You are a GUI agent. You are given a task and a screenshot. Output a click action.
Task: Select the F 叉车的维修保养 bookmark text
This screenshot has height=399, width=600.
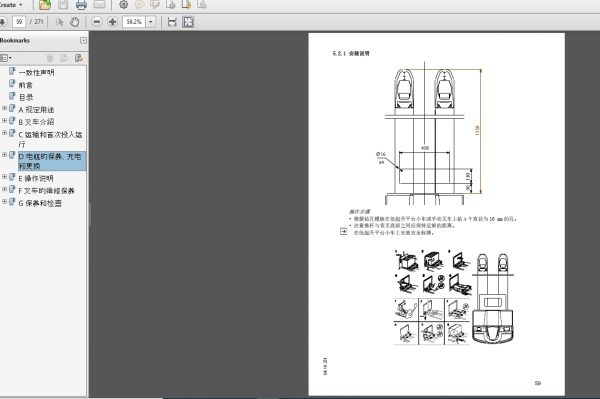tap(46, 191)
